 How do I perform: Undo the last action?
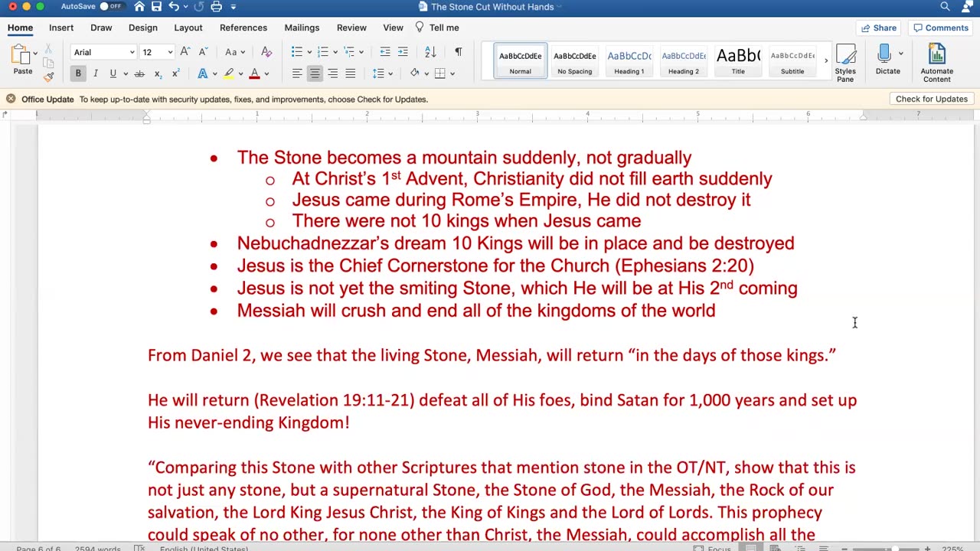pyautogui.click(x=174, y=7)
